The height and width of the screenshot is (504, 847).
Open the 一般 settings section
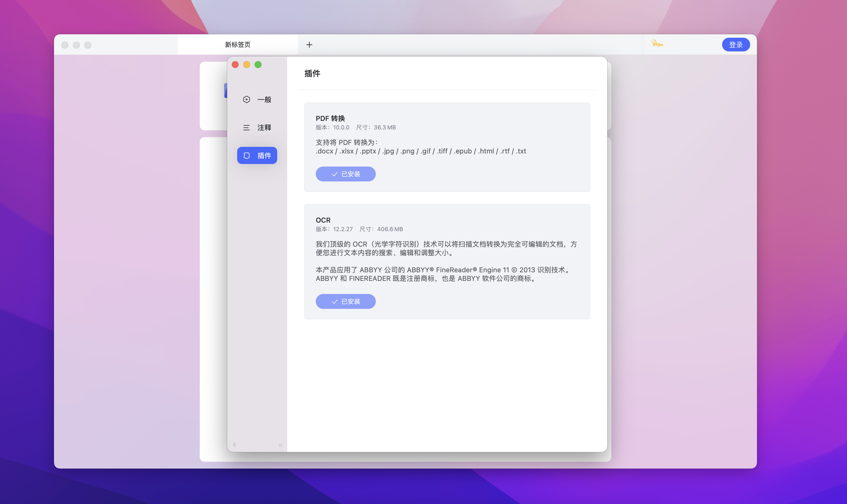[x=264, y=99]
